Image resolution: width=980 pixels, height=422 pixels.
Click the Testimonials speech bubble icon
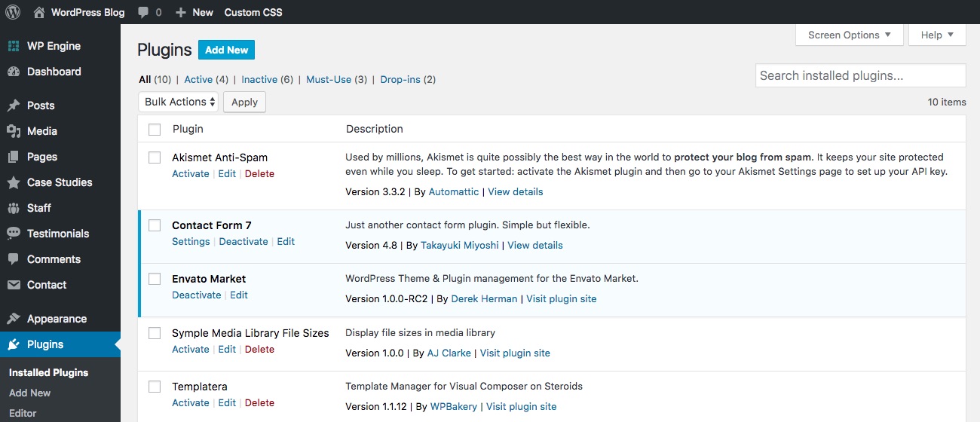(14, 234)
